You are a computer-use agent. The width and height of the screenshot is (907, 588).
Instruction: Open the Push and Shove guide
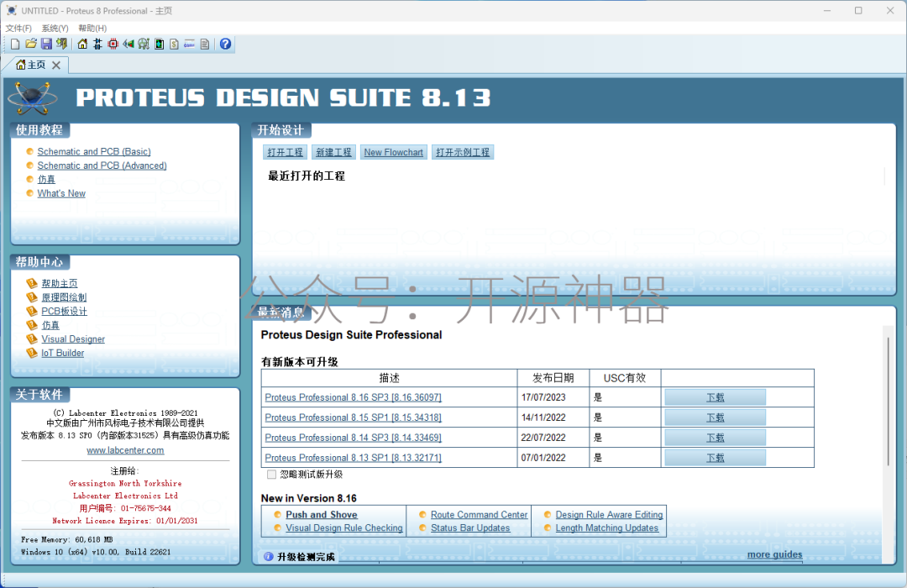322,514
